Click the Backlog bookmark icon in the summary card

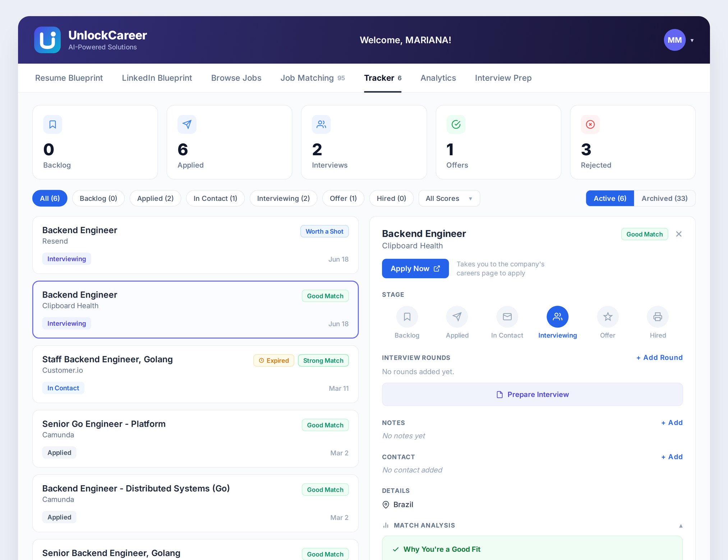click(x=53, y=124)
